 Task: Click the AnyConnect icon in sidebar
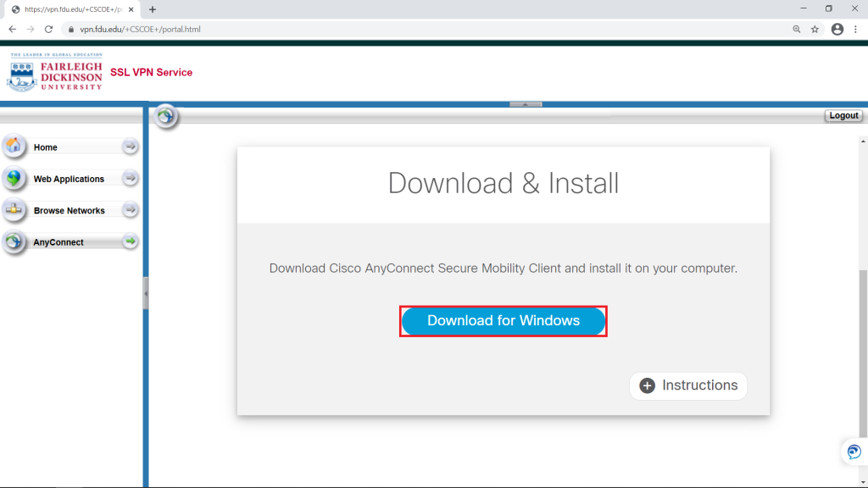14,241
